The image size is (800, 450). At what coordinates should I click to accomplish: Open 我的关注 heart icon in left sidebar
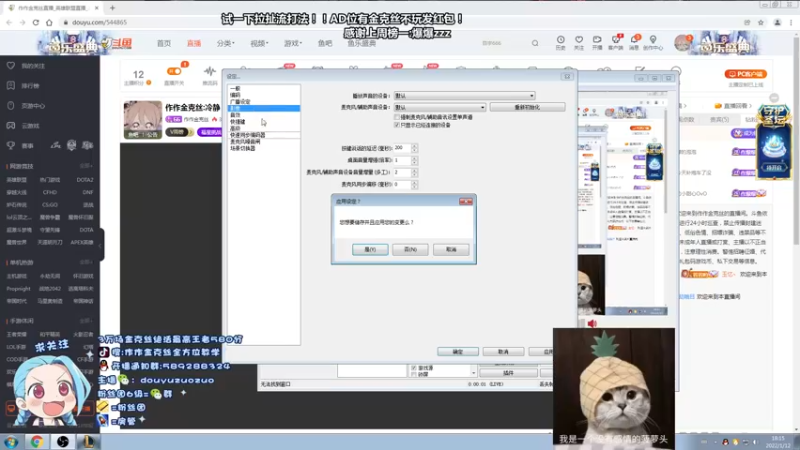[11, 66]
